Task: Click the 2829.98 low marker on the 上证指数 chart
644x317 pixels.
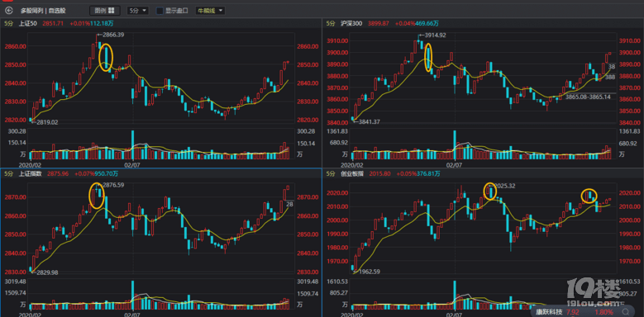Action: point(47,272)
